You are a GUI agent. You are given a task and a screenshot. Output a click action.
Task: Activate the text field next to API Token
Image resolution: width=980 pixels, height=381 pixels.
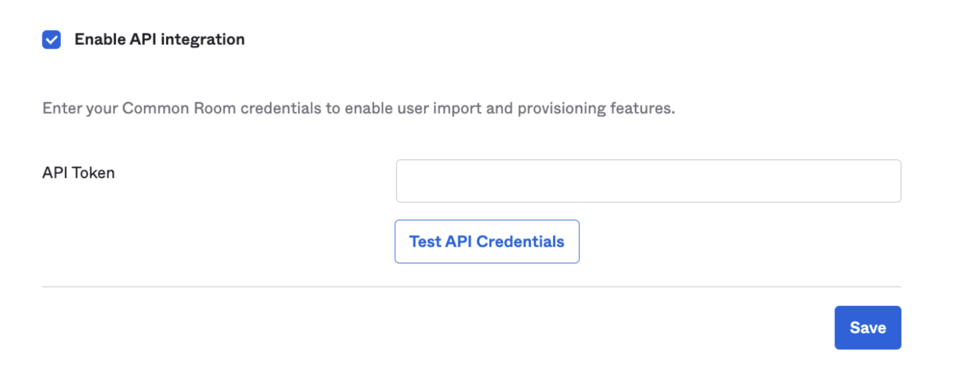click(x=648, y=181)
